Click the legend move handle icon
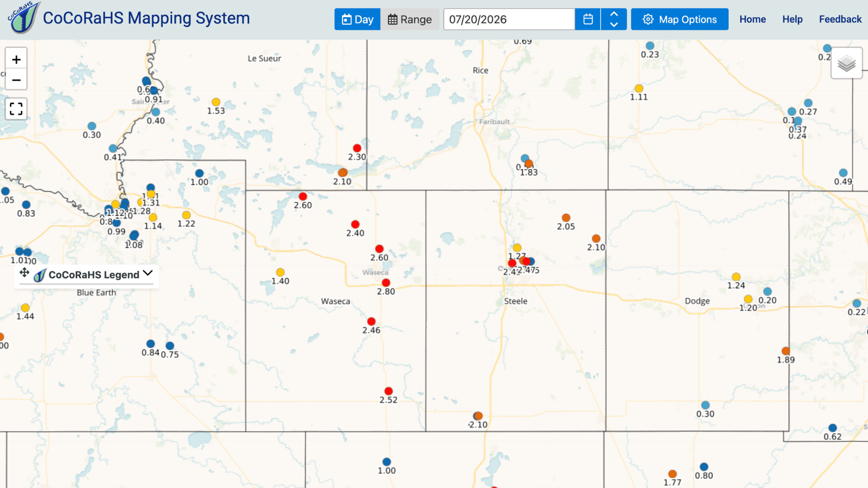The image size is (868, 488). pyautogui.click(x=24, y=272)
